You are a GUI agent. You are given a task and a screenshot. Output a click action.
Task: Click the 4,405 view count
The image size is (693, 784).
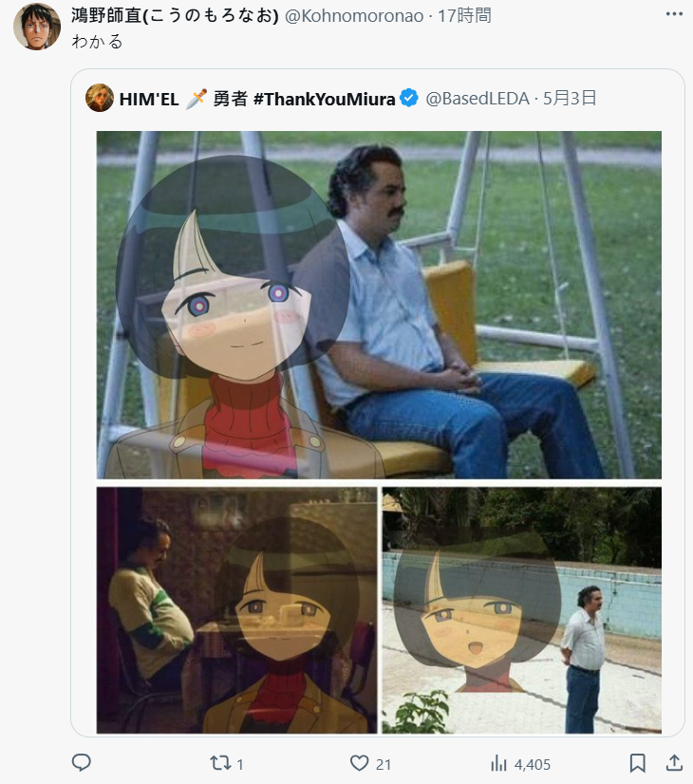tap(532, 763)
